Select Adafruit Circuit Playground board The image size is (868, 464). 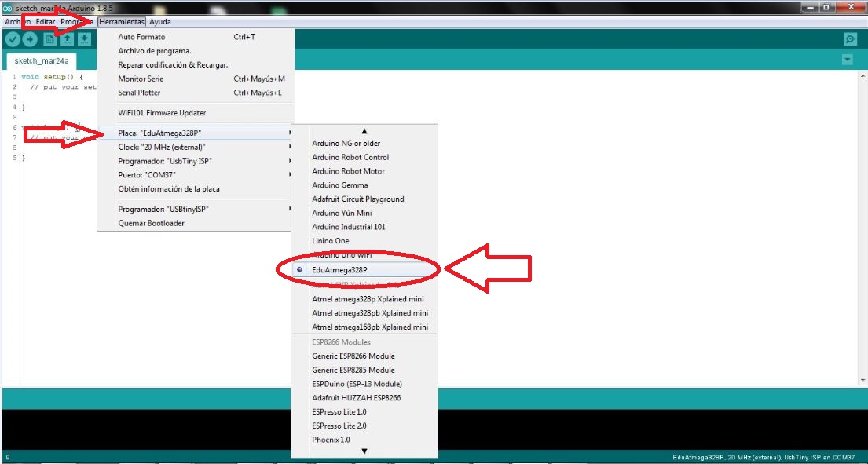[364, 199]
